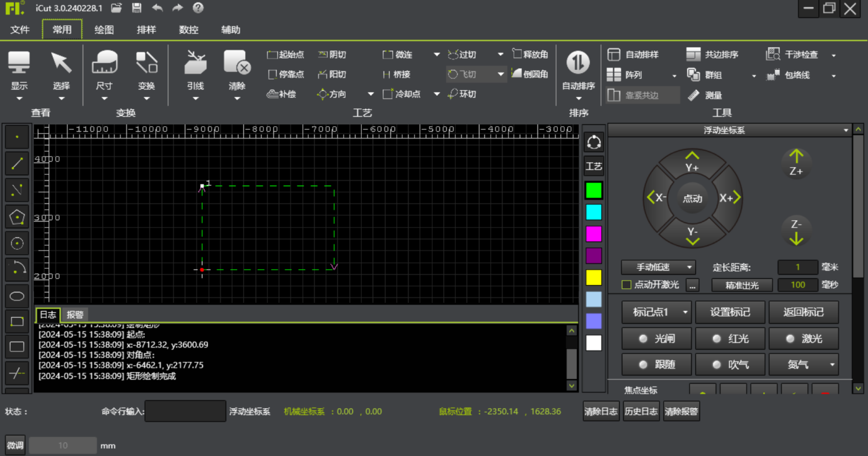Image resolution: width=868 pixels, height=456 pixels.
Task: Apply the 释放角 relief corner
Action: [529, 55]
